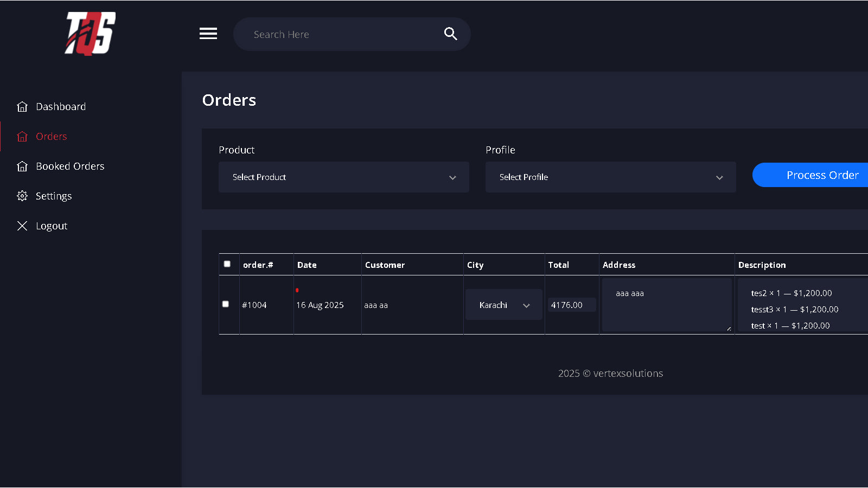Click the Customer column header
Viewport: 868px width, 488px height.
385,265
